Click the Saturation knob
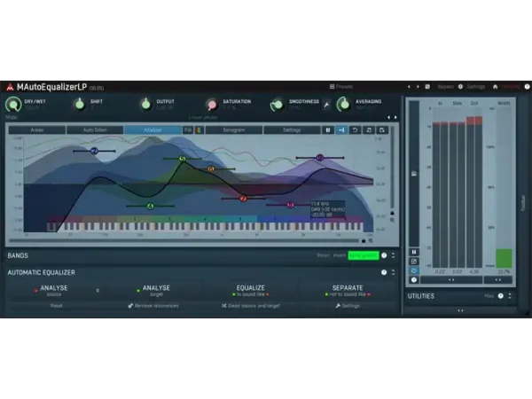532x399 pixels. click(212, 105)
